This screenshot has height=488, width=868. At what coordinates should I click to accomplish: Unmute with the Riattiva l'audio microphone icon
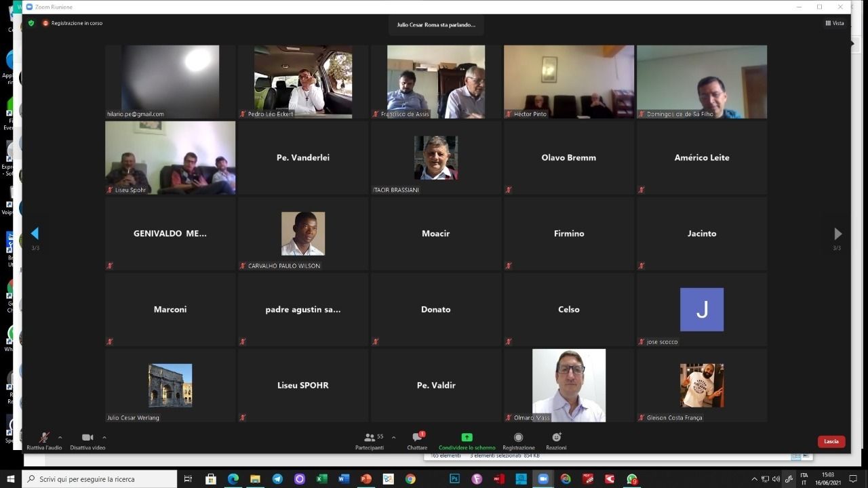coord(44,438)
